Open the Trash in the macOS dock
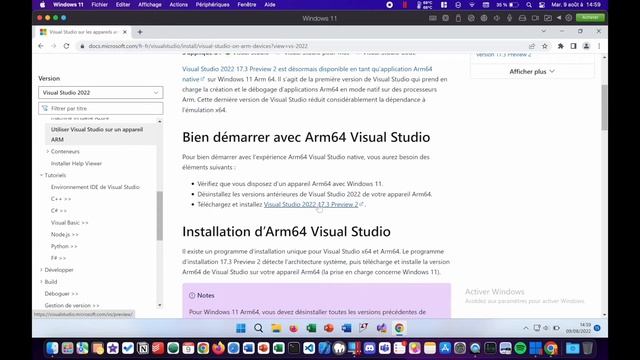 (588, 348)
